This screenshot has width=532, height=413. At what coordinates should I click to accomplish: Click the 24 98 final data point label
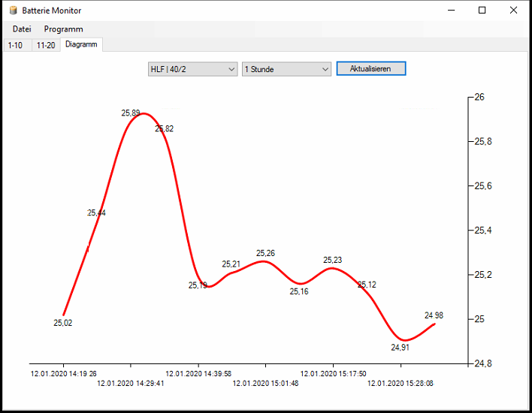434,315
